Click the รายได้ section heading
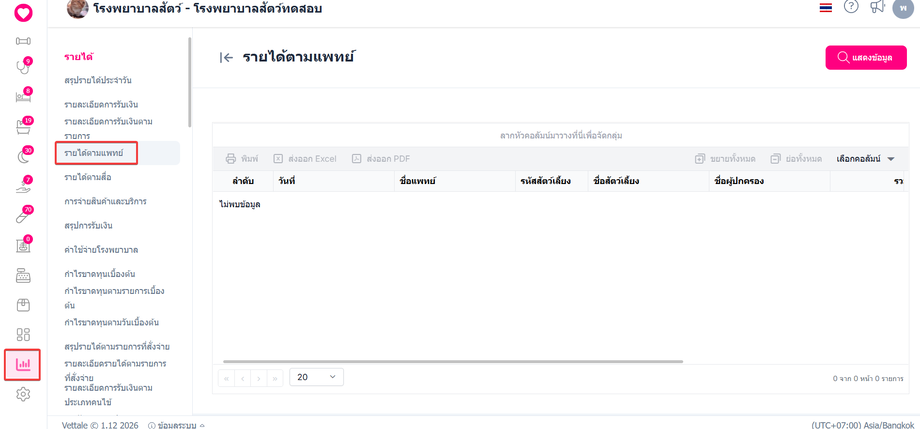The width and height of the screenshot is (920, 429). (79, 57)
